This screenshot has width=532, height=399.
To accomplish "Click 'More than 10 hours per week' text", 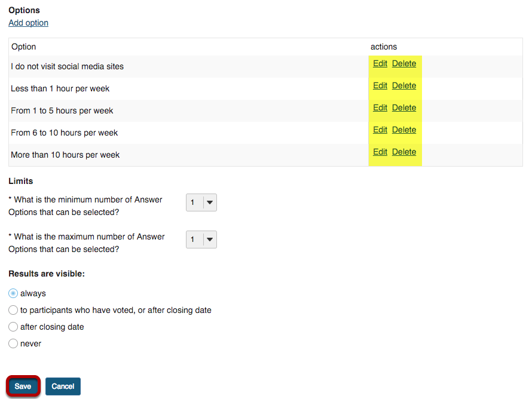I will tap(65, 155).
